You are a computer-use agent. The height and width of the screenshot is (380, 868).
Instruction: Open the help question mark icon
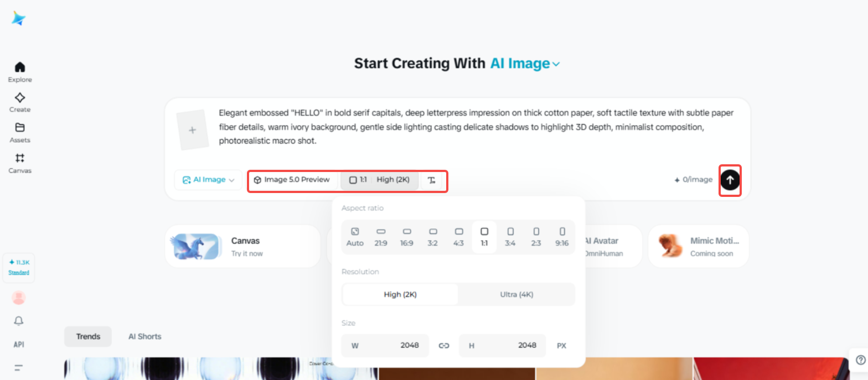(860, 359)
